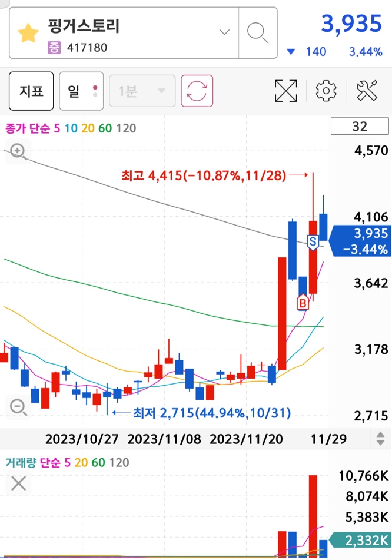Click the 최고 4,415 high price annotation
The width and height of the screenshot is (392, 560).
[204, 175]
